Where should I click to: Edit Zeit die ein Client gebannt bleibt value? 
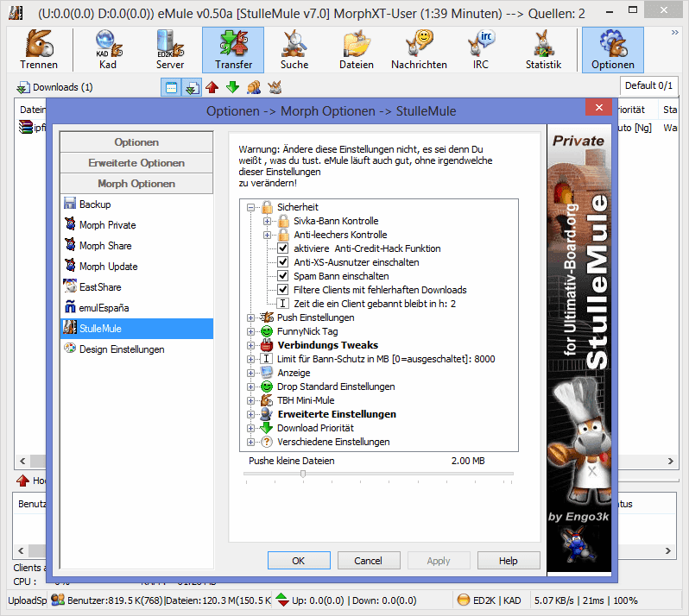click(375, 304)
